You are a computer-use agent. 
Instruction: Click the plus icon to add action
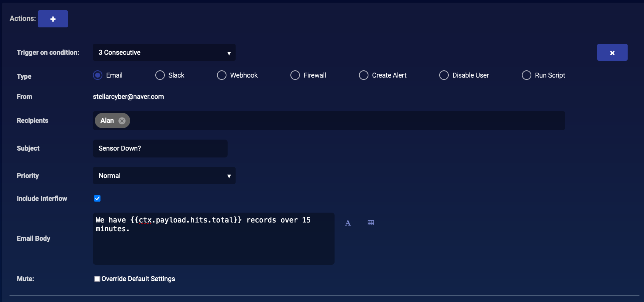pos(53,19)
